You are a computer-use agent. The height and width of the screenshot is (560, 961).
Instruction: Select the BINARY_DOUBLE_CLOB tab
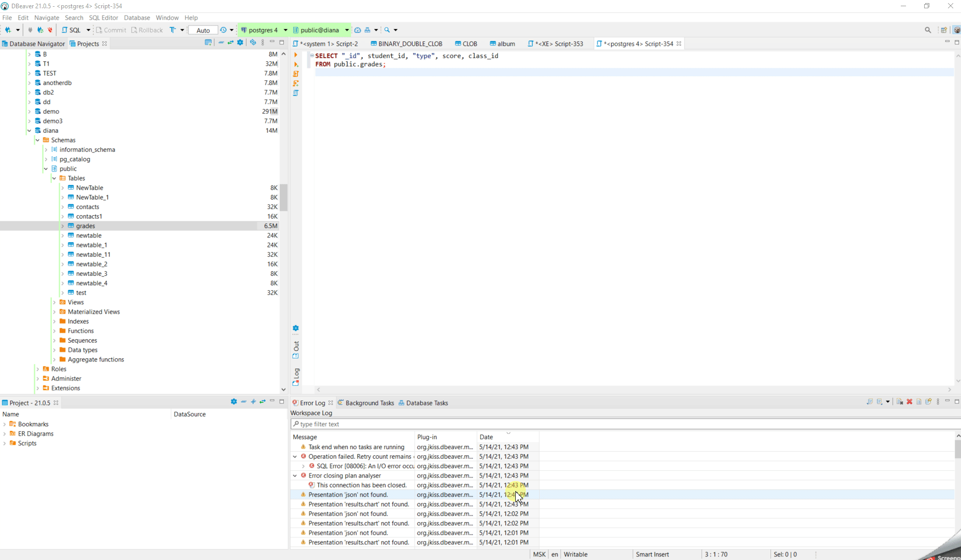pos(410,44)
